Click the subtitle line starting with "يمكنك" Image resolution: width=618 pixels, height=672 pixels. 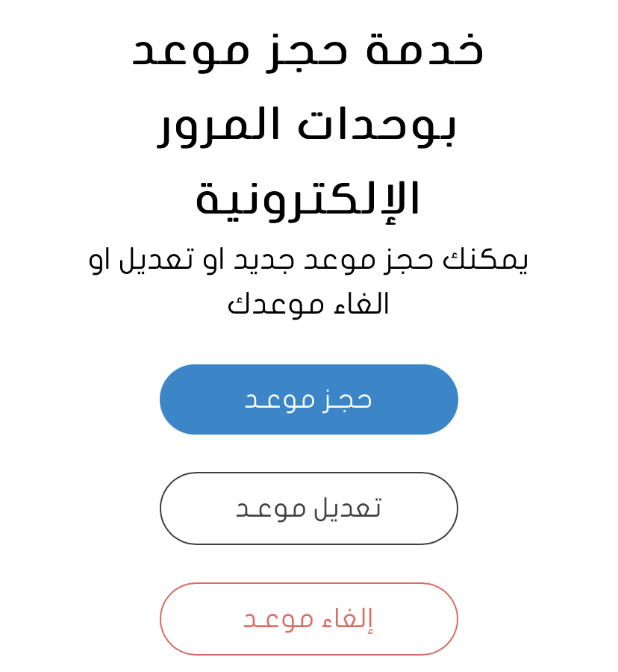pyautogui.click(x=308, y=259)
